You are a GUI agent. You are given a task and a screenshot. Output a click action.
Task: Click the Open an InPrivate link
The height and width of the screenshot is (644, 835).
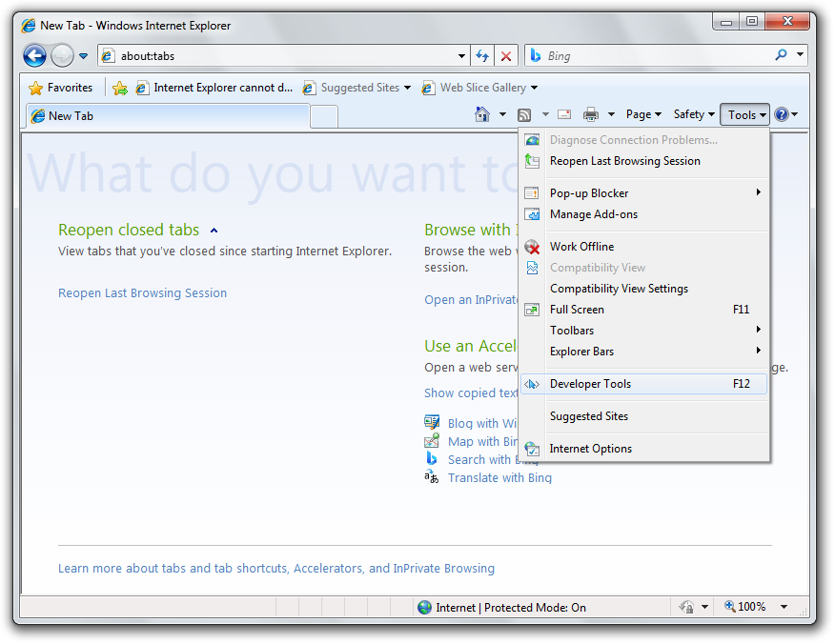tap(471, 300)
